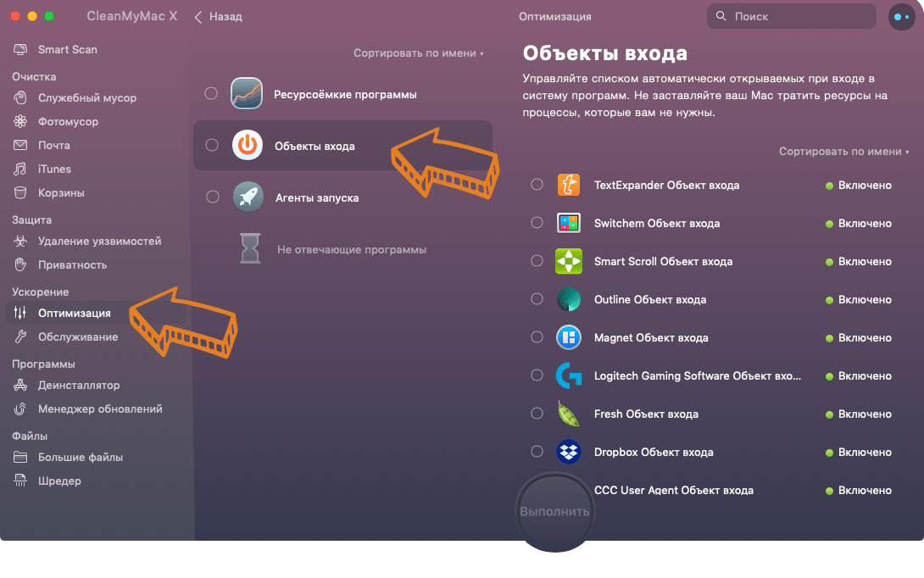Click the Деинсталлятор icon
The height and width of the screenshot is (578, 924).
20,386
